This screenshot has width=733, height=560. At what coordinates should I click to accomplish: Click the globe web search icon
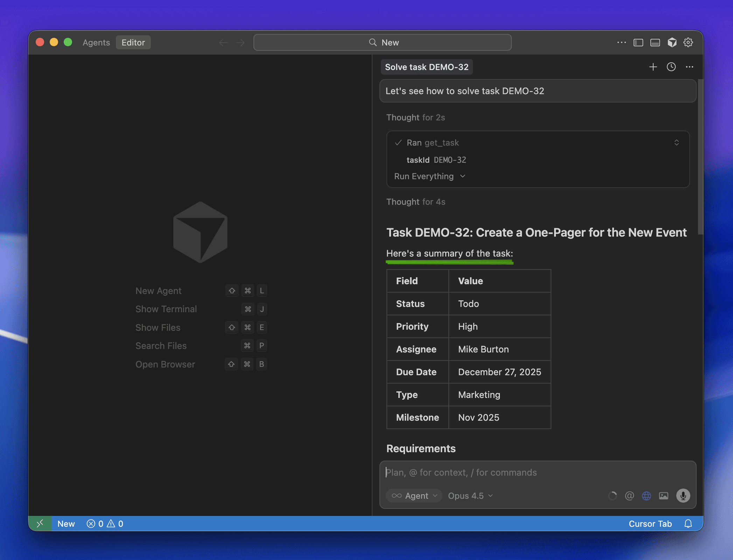click(647, 496)
